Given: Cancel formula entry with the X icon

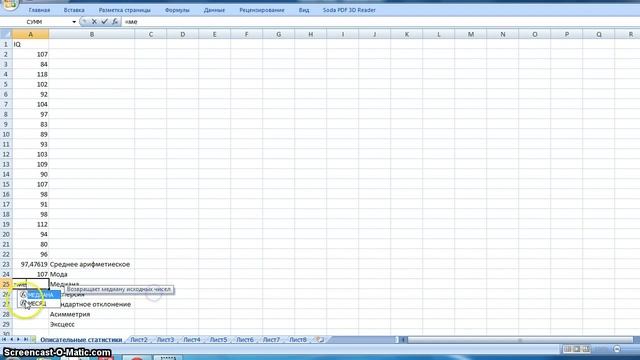Looking at the screenshot, I should (x=94, y=22).
